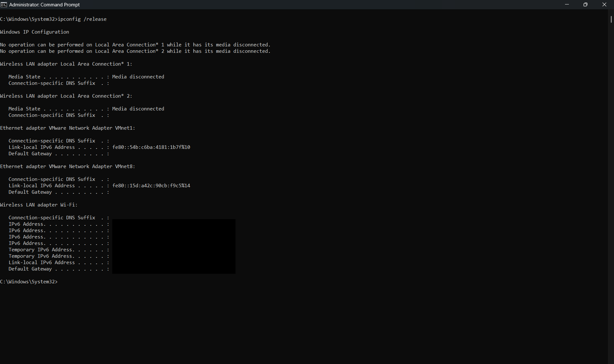
Task: Click 'Wireless LAN adapter Local Area Connection* 2:' header
Action: click(x=66, y=96)
